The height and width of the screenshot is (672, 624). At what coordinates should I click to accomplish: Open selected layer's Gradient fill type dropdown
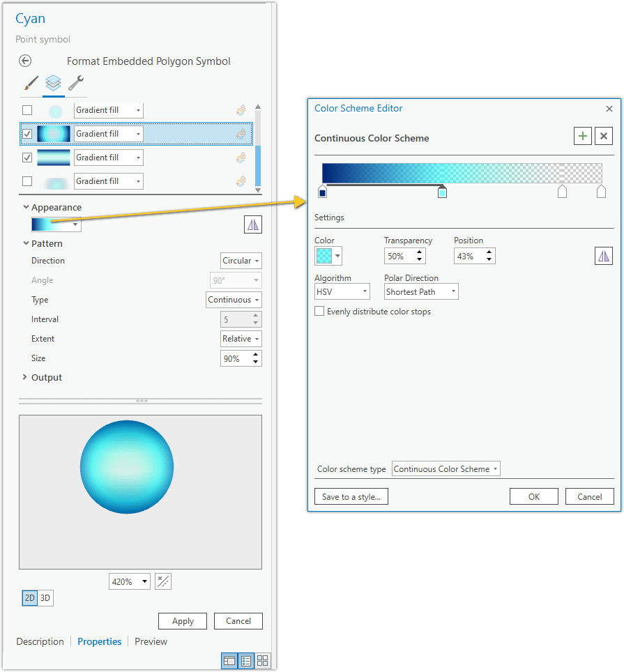[109, 134]
